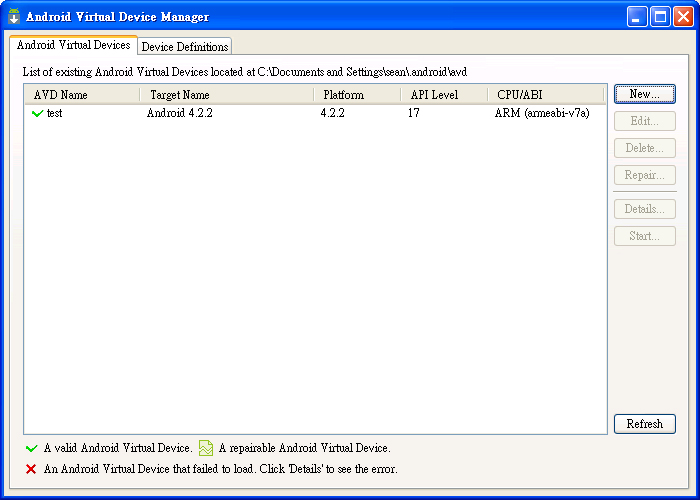Sort by the CPU/ABI column header

pyautogui.click(x=546, y=95)
